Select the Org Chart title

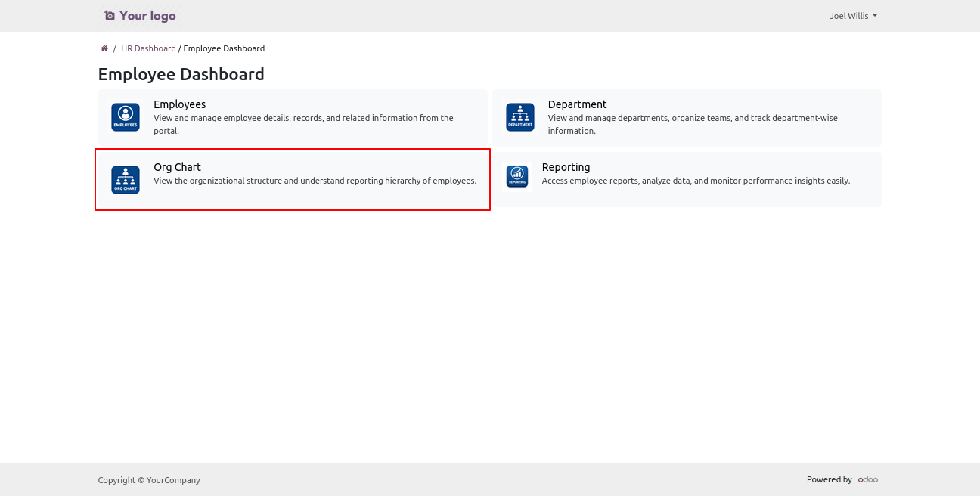[x=177, y=167]
